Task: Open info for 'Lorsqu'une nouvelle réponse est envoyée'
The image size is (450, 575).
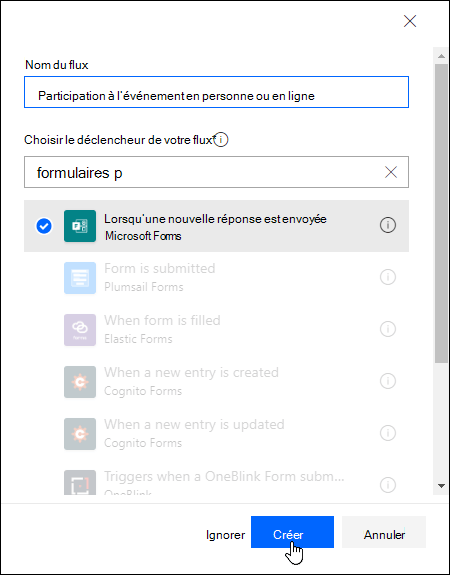Action: coord(388,225)
